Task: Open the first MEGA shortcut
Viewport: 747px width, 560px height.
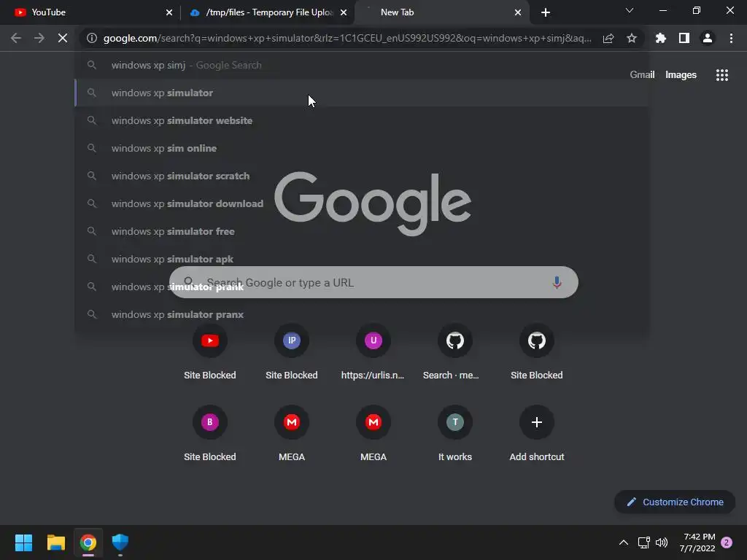Action: click(292, 434)
